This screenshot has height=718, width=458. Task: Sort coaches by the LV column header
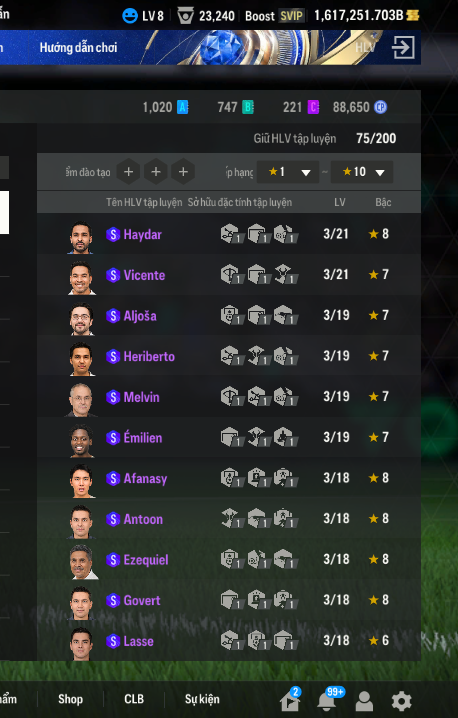(x=339, y=202)
